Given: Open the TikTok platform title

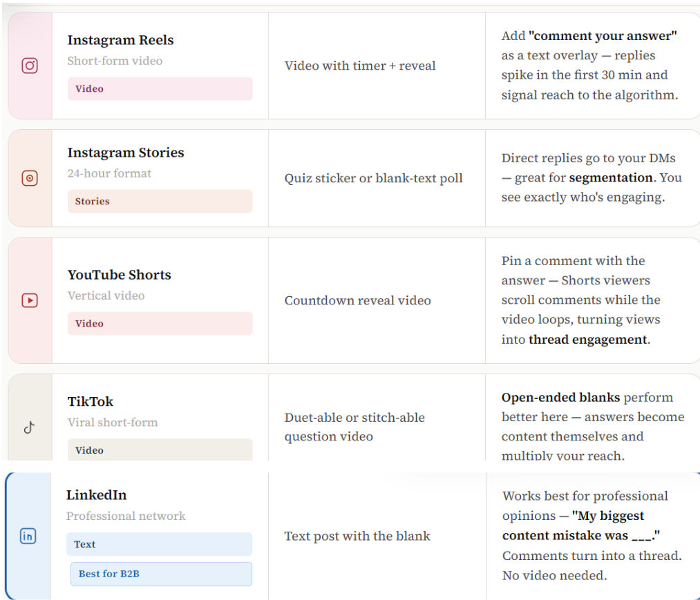Looking at the screenshot, I should 91,402.
